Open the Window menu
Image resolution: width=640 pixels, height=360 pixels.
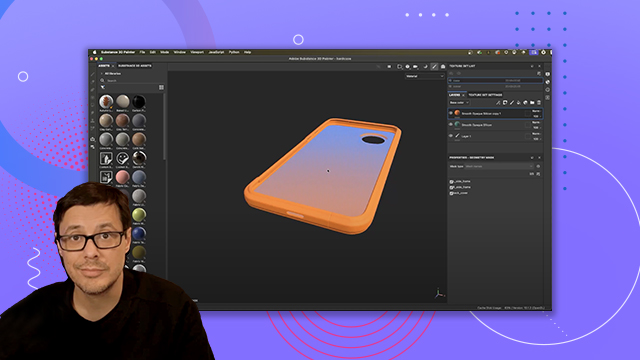(x=180, y=52)
